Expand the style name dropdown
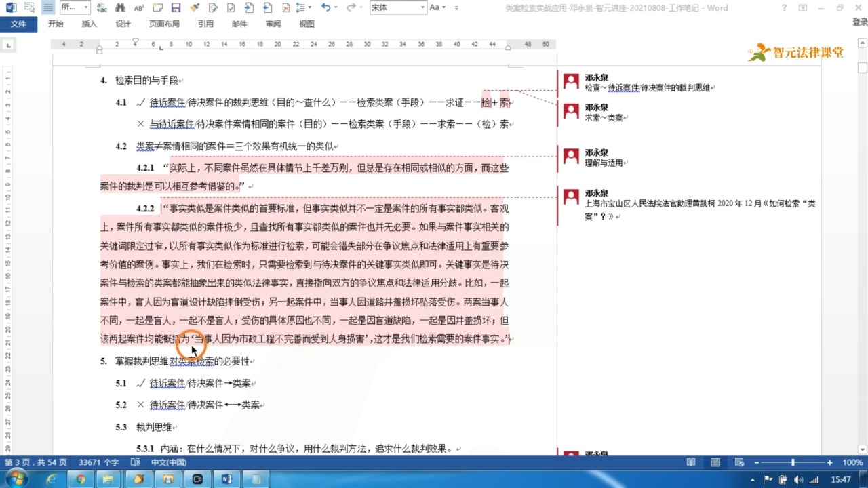This screenshot has width=868, height=488. point(86,7)
